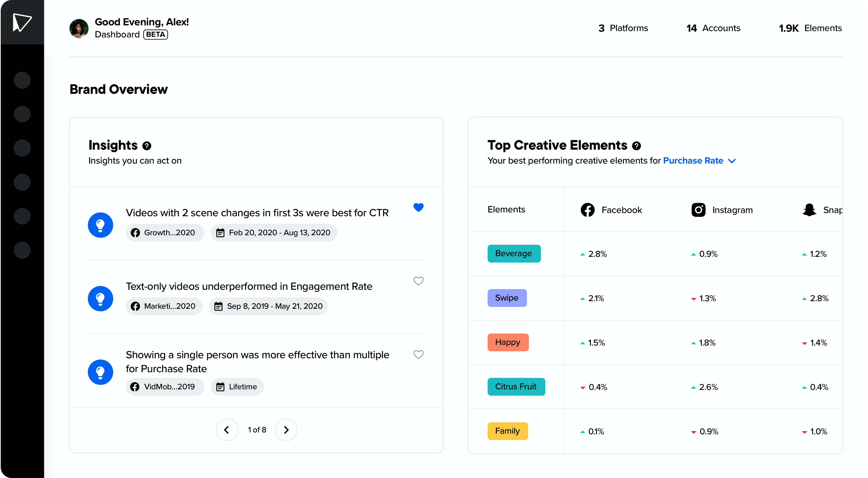Screen dimensions: 868x478
Task: Open the third sidebar circle nav item
Action: [22, 148]
